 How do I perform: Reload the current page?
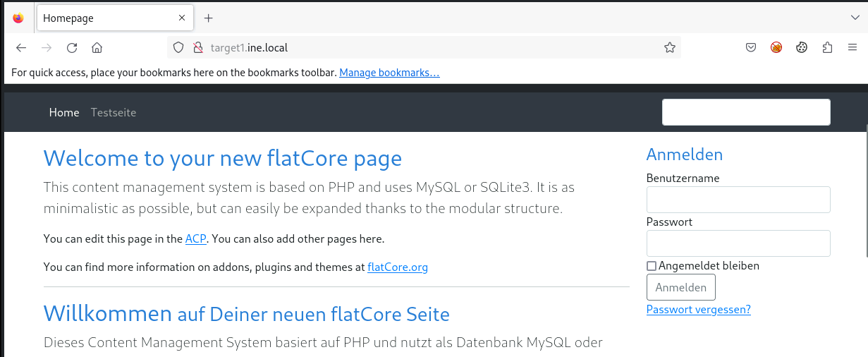(x=71, y=48)
